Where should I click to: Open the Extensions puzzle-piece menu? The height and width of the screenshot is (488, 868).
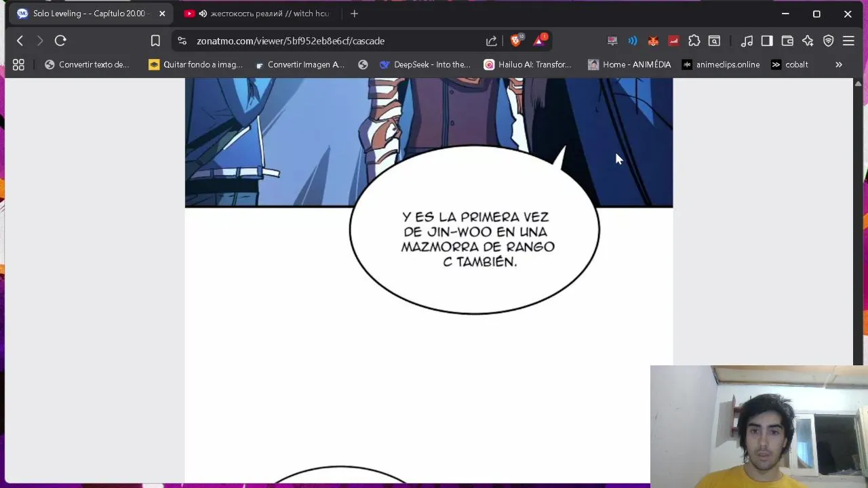click(x=694, y=41)
